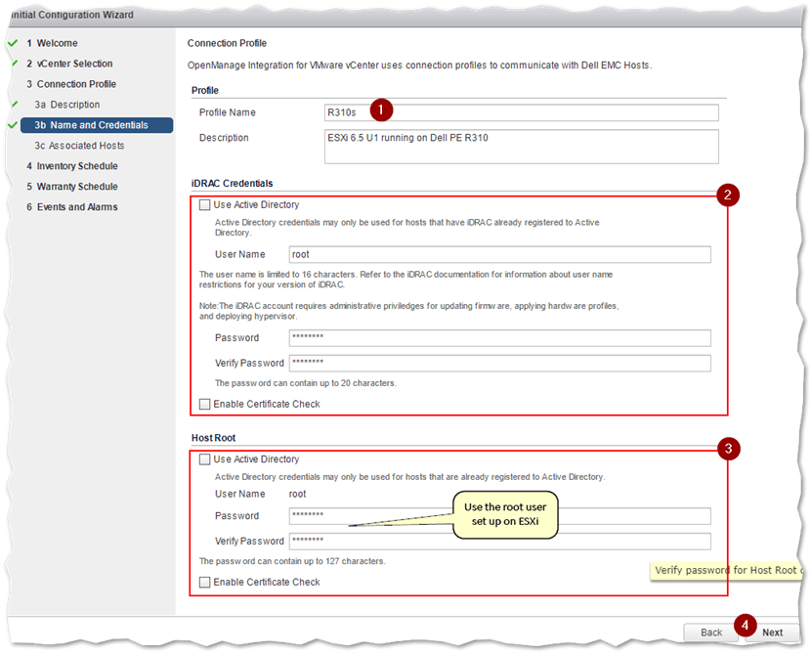
Task: Go to vCenter Selection step
Action: coord(69,64)
